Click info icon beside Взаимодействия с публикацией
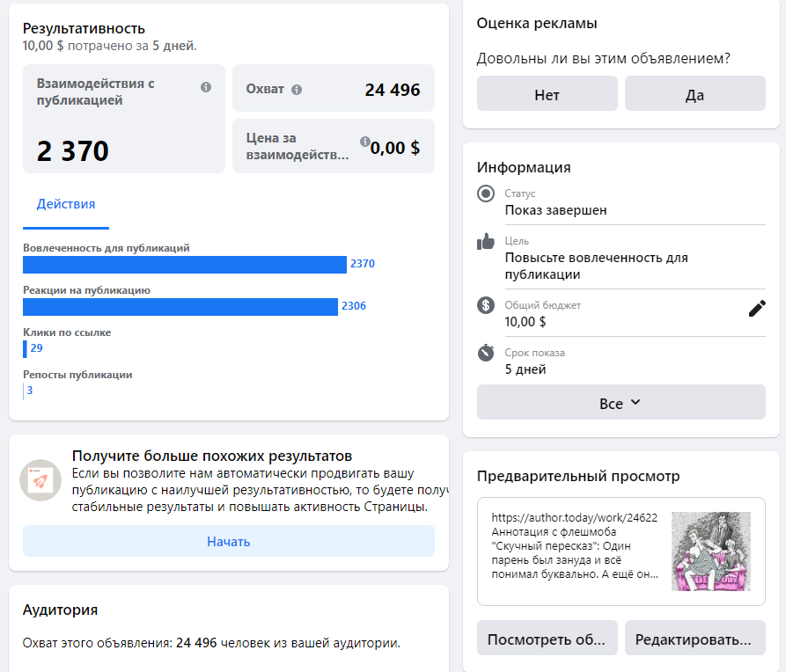Viewport: 786px width, 672px height. 206,87
